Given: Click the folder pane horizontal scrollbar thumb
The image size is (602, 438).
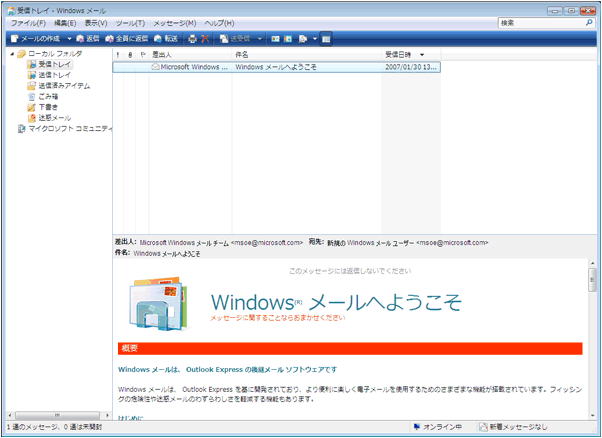Looking at the screenshot, I should point(57,415).
